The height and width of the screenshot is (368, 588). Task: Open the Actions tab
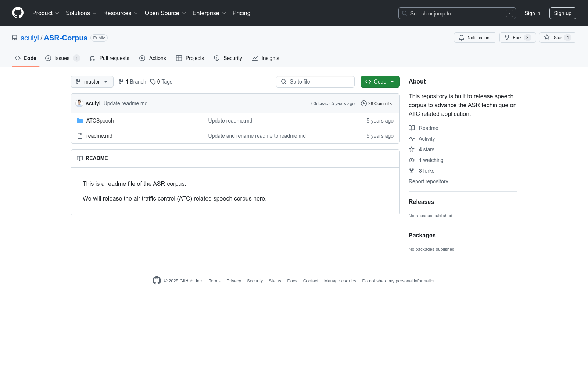coord(153,58)
